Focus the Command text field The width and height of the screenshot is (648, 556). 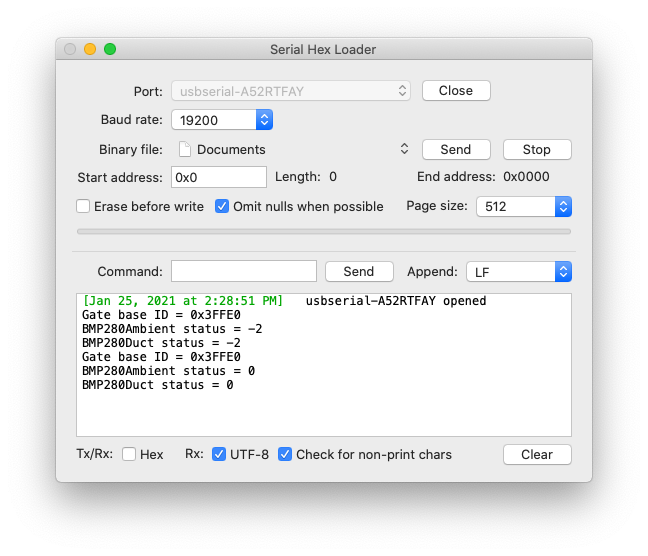pyautogui.click(x=244, y=271)
